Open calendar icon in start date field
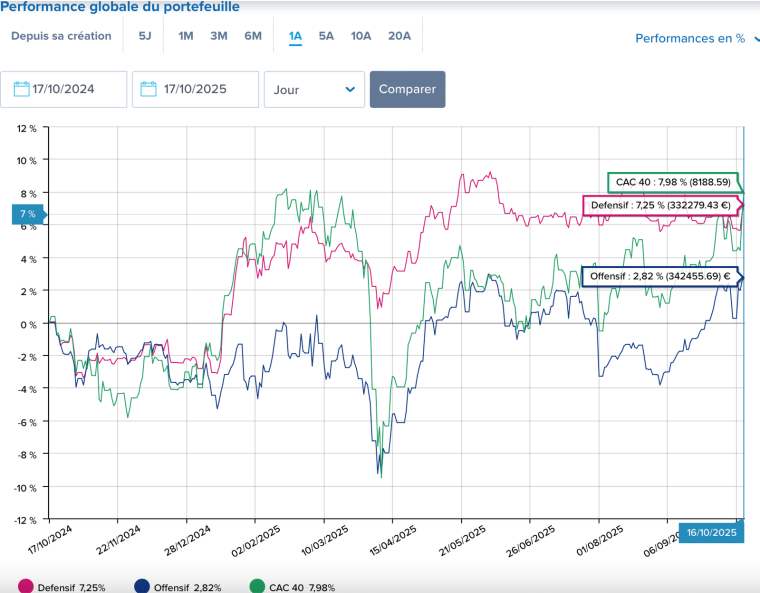The height and width of the screenshot is (593, 760). pyautogui.click(x=21, y=89)
